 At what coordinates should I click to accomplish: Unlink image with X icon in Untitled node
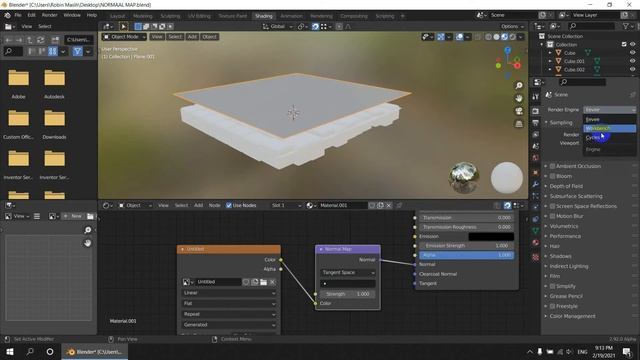(272, 282)
